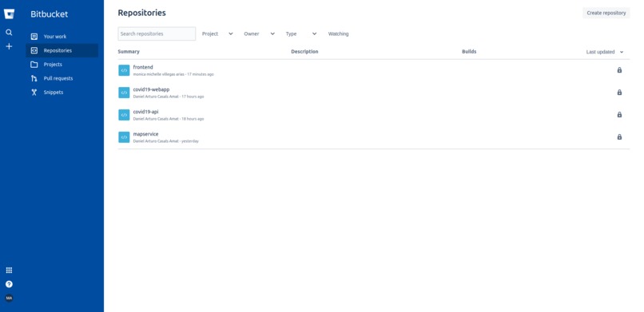
Task: Click the Snippets scissors icon
Action: [x=34, y=93]
